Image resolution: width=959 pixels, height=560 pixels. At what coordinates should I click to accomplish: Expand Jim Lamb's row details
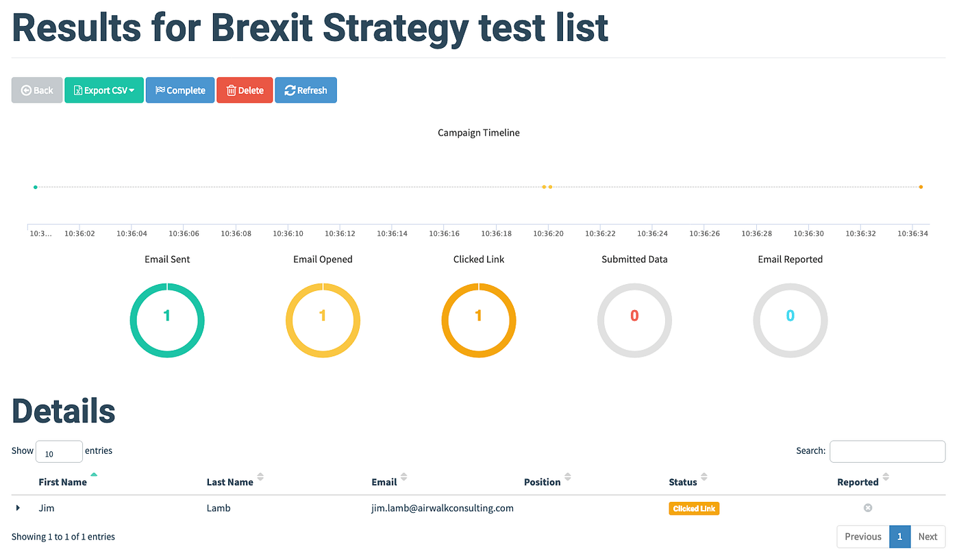(x=18, y=508)
